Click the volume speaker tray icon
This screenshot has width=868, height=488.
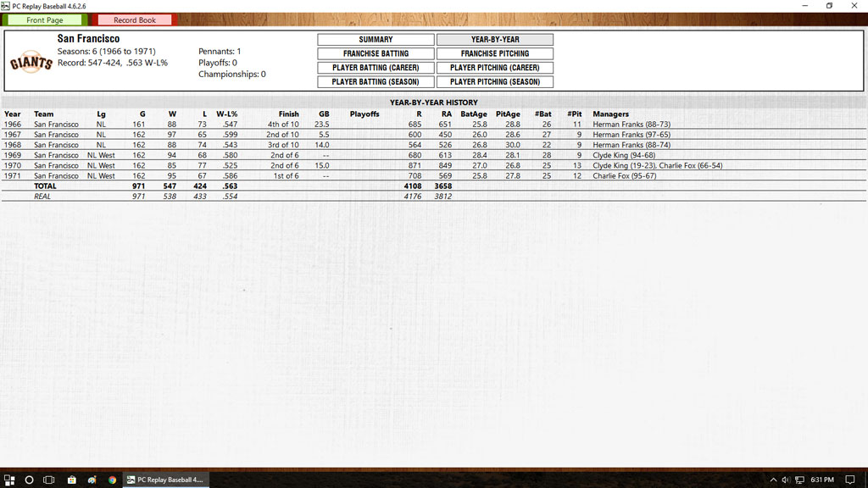click(786, 480)
